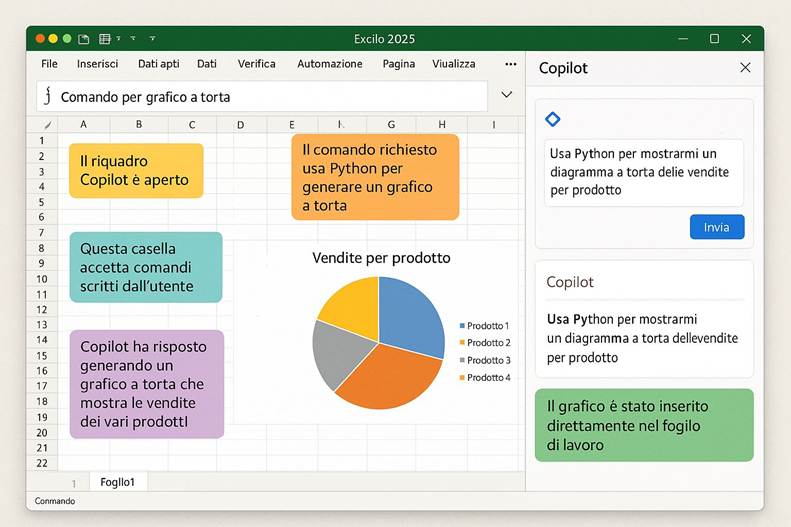The width and height of the screenshot is (791, 527).
Task: Click the save document icon in title bar
Action: click(x=84, y=39)
